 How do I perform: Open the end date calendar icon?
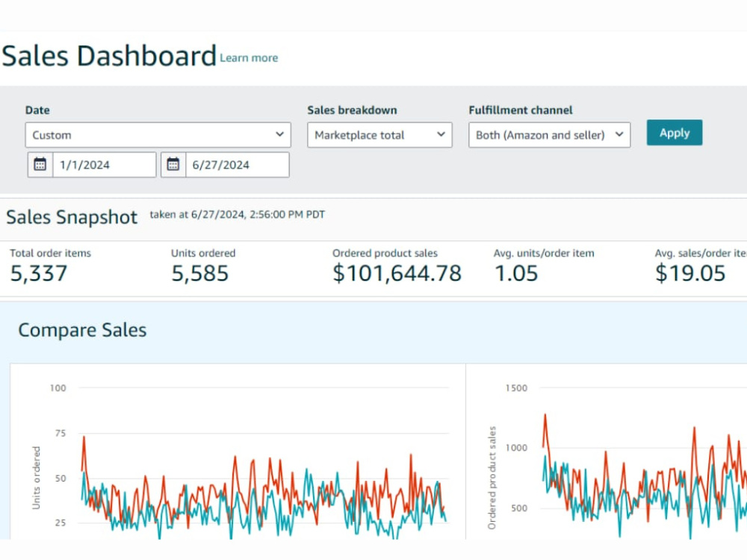coord(173,165)
